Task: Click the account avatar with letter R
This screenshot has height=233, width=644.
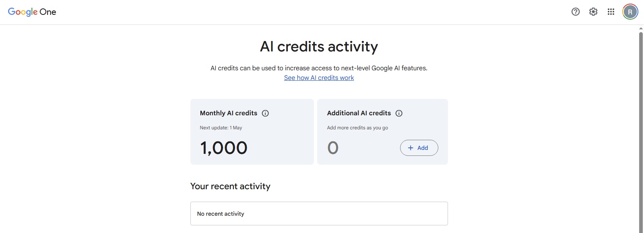Action: 630,12
